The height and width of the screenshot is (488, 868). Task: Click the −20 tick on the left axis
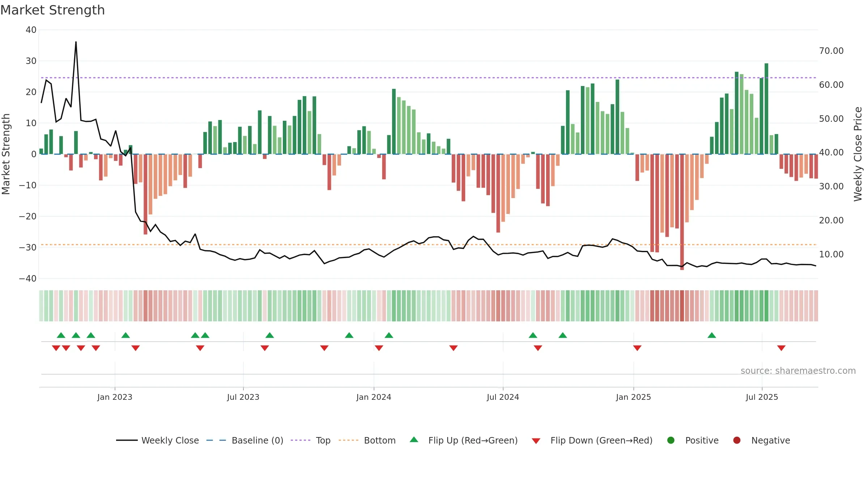(x=28, y=217)
